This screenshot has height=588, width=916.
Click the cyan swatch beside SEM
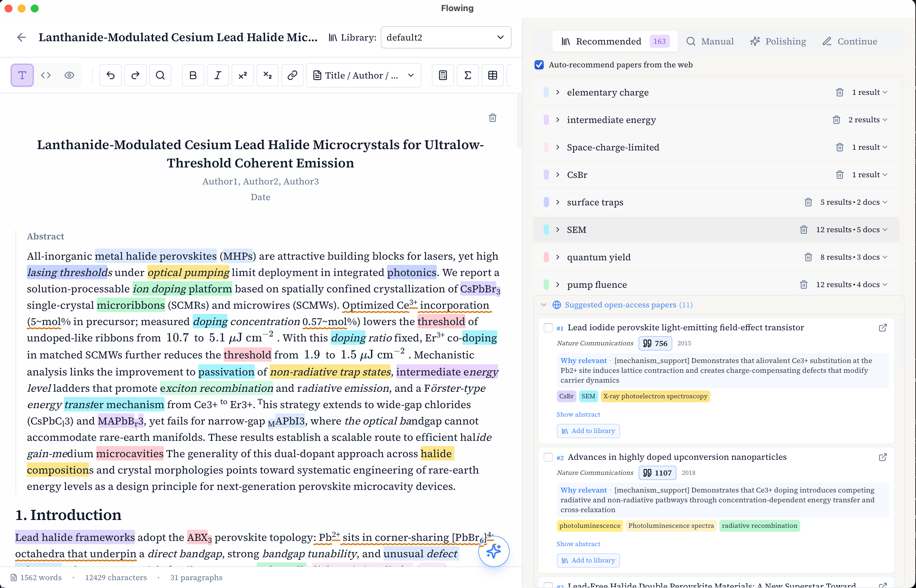click(x=546, y=230)
